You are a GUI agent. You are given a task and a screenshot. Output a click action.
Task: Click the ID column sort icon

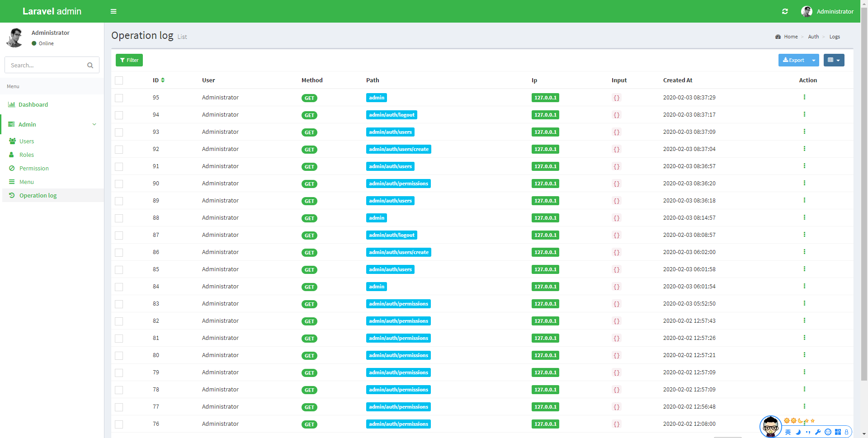[x=163, y=80]
